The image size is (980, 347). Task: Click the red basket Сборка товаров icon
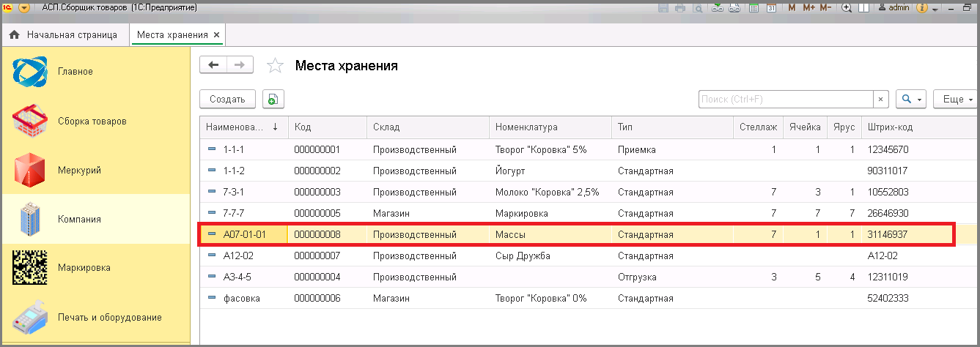coord(30,121)
